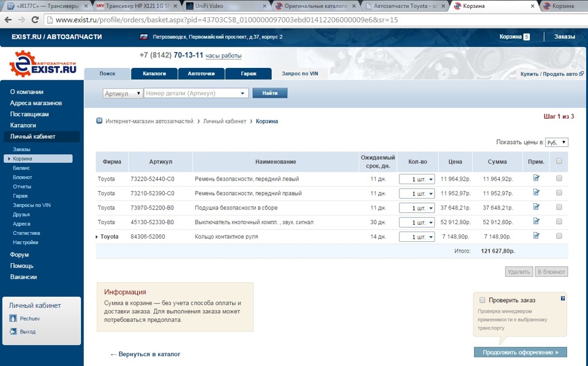Check the box for Ремень безопасности, передний левый

559,178
